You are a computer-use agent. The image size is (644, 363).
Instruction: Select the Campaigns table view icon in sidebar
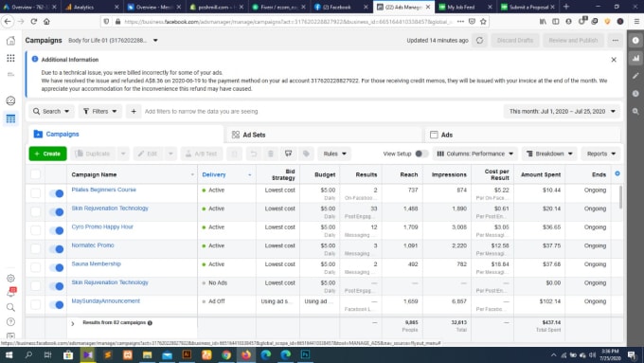(x=10, y=118)
